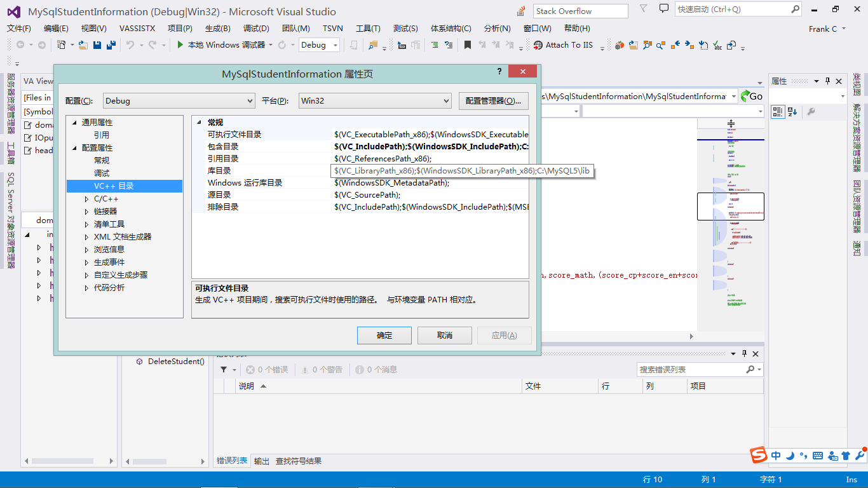Click the Find in Files toolbar icon
The height and width of the screenshot is (488, 868).
[x=373, y=45]
